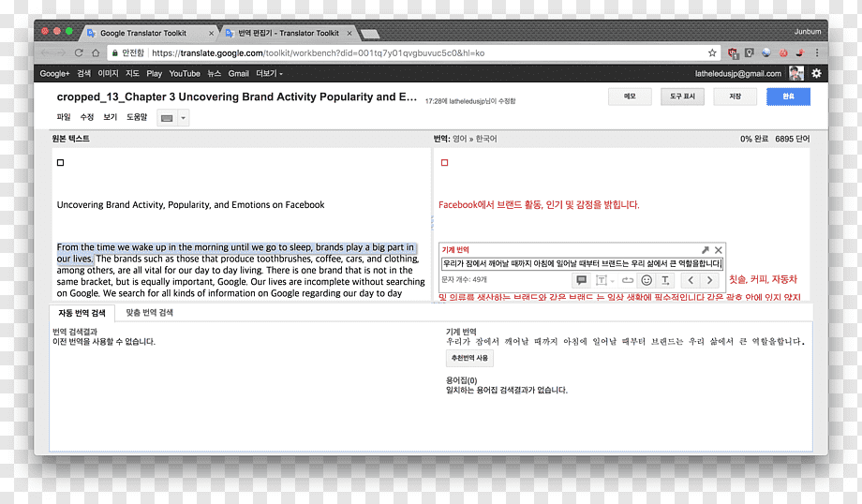Click the browser address bar URL
The width and height of the screenshot is (862, 504).
tap(318, 52)
